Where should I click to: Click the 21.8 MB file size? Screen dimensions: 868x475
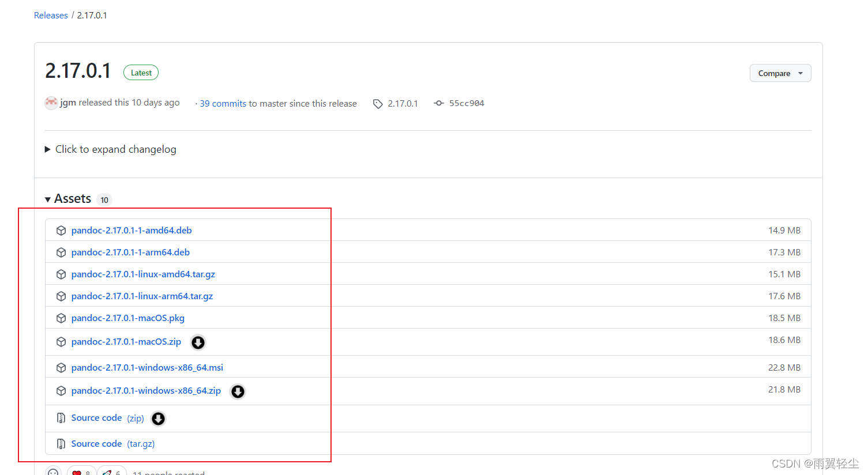[784, 390]
